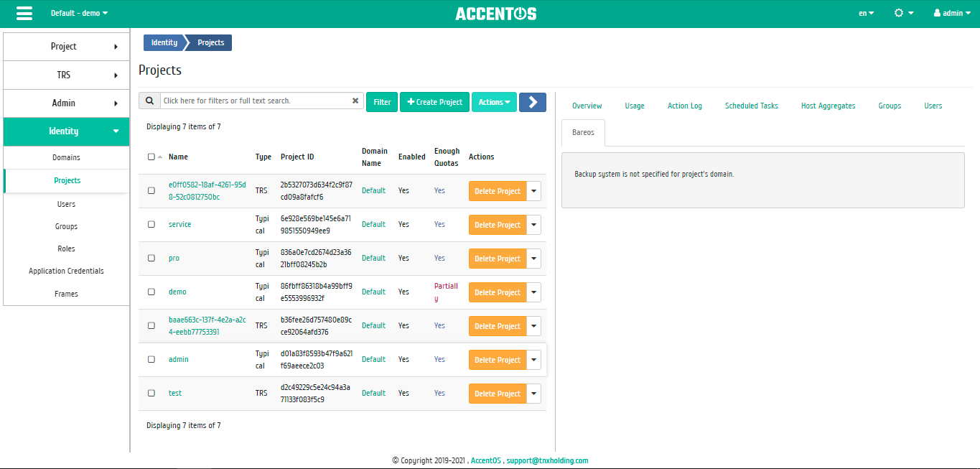The height and width of the screenshot is (469, 980).
Task: Check the box for admin project
Action: tap(151, 359)
